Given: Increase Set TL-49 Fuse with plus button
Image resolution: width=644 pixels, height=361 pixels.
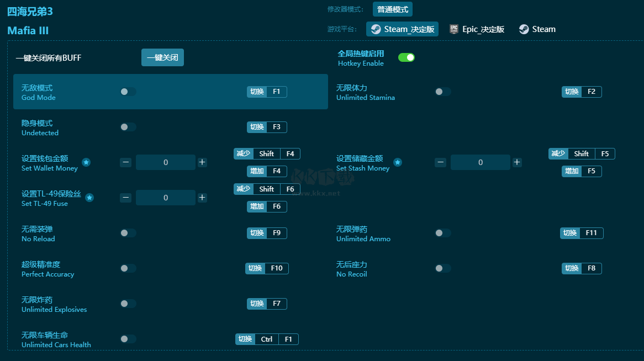Looking at the screenshot, I should 202,198.
